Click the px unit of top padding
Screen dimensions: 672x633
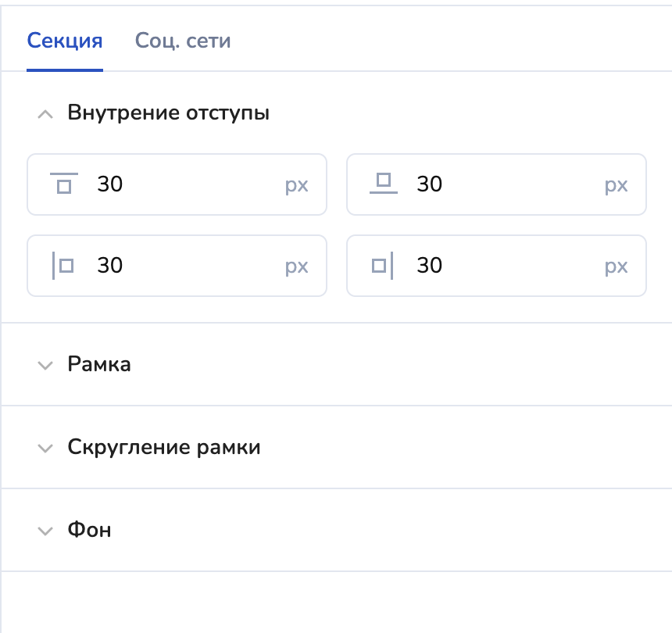pos(296,185)
